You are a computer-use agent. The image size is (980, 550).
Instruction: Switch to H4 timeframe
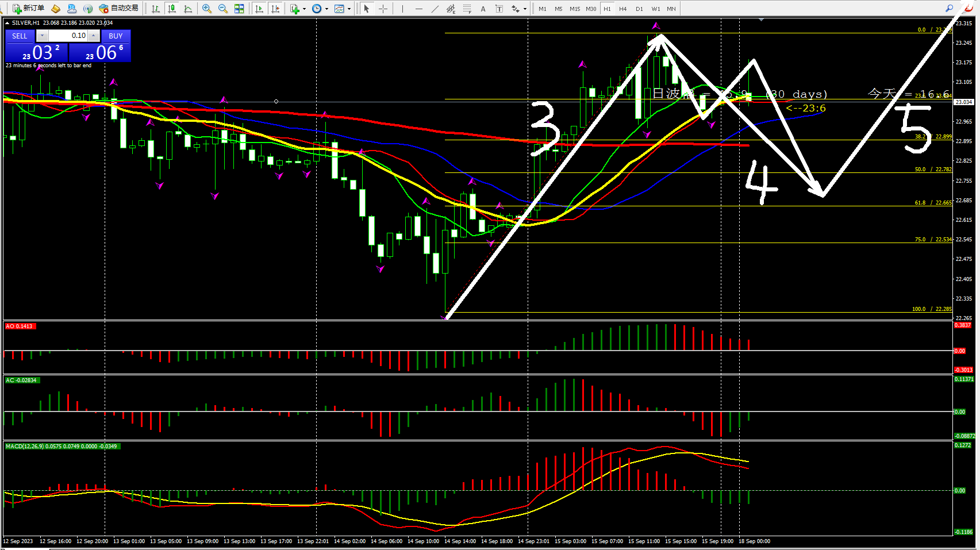coord(623,9)
